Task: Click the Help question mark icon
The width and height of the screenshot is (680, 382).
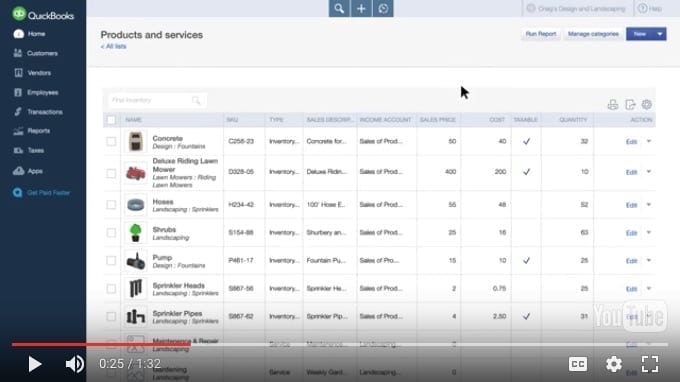Action: click(x=643, y=8)
